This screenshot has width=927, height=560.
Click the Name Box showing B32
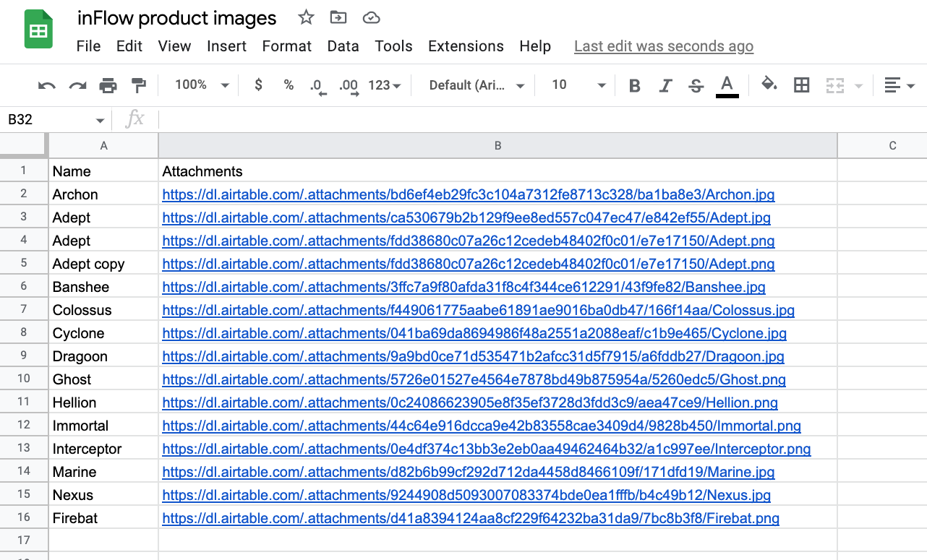point(48,120)
